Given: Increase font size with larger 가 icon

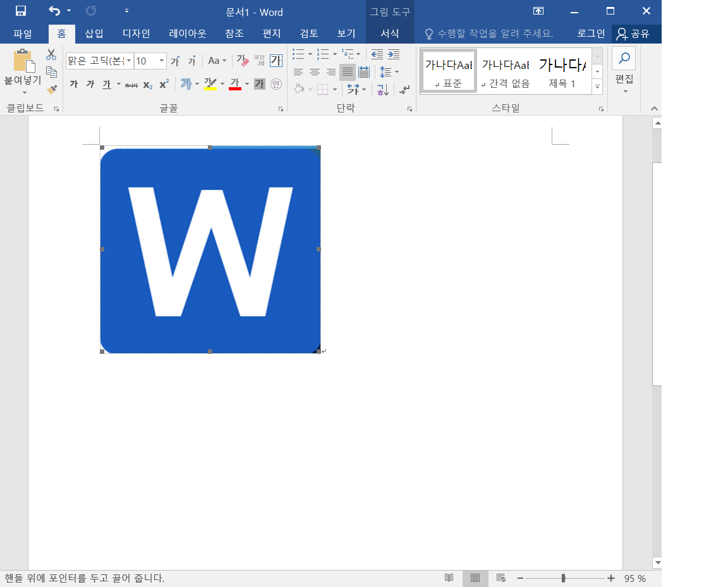Looking at the screenshot, I should [x=175, y=61].
